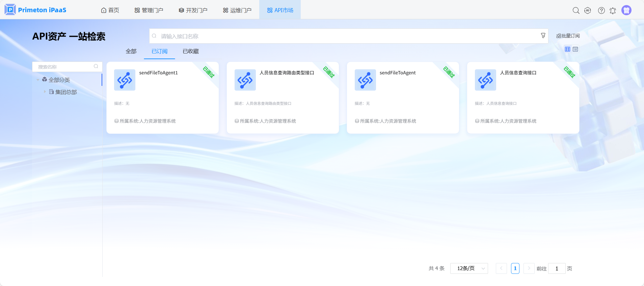Open the AI assistant icon
Viewport: 644px width, 286px height.
coord(588,10)
